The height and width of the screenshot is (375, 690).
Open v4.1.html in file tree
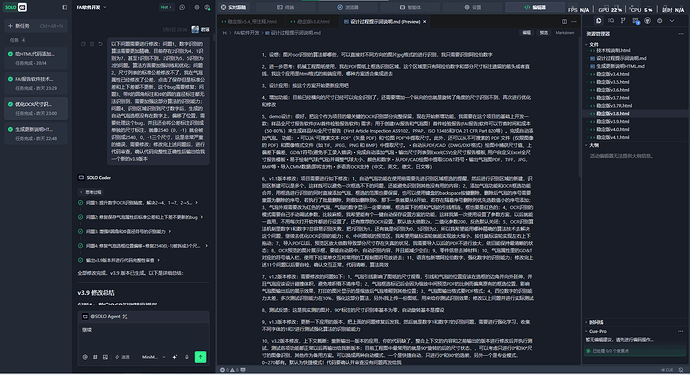click(612, 137)
